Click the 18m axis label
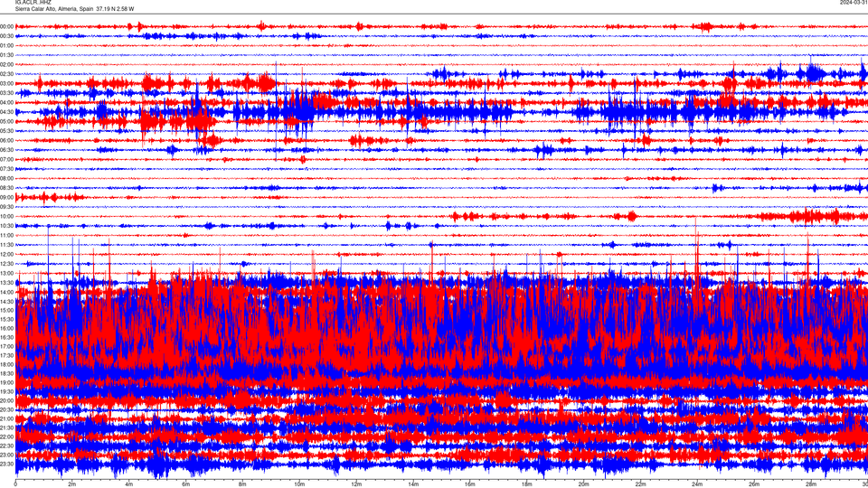This screenshot has width=868, height=488. (x=527, y=484)
